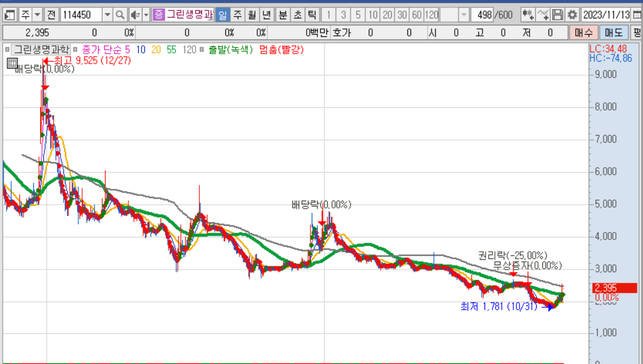Click the 5,000 price axis label

606,204
